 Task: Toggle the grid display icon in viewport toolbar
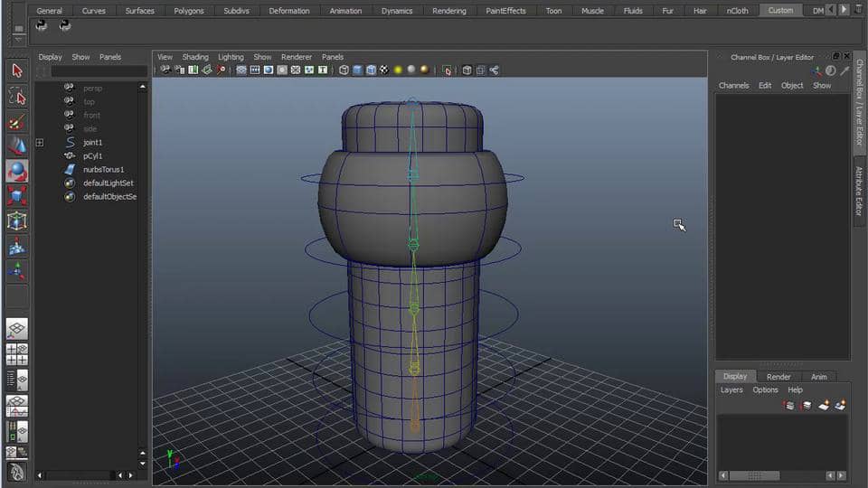tap(241, 70)
